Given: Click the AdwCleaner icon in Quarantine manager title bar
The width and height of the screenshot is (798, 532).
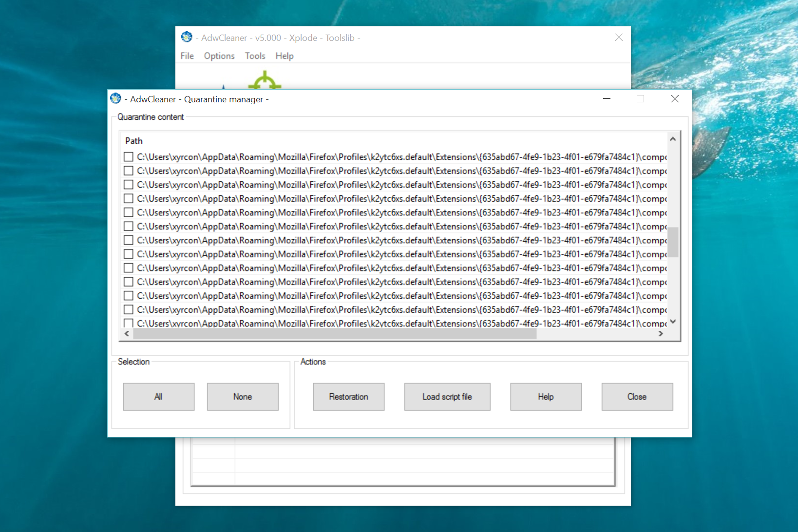Looking at the screenshot, I should pos(115,98).
